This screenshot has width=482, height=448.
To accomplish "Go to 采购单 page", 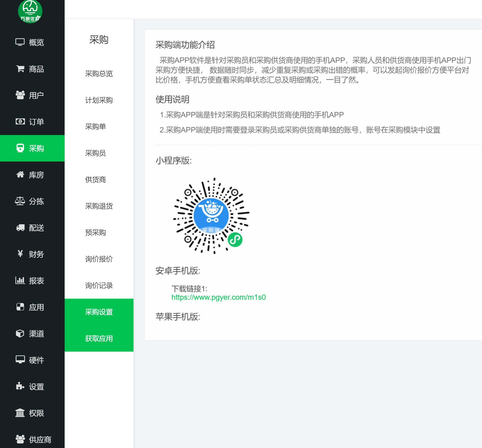I will [x=95, y=127].
